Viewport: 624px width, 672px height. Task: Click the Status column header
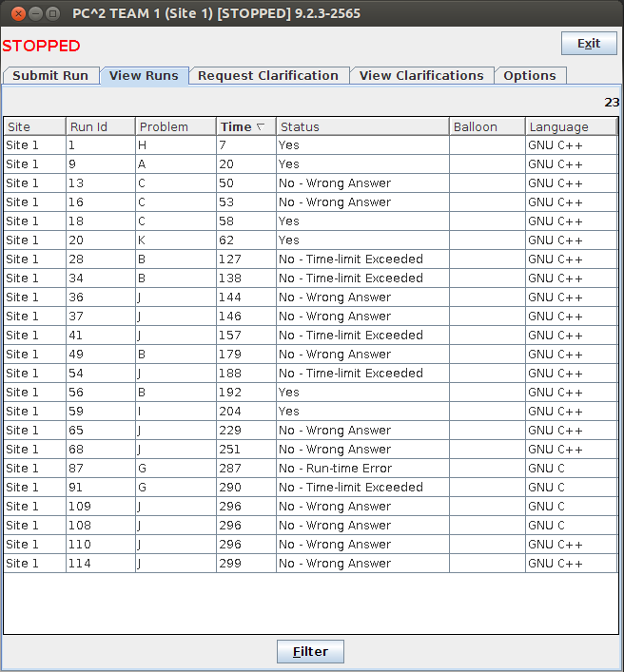(x=362, y=126)
